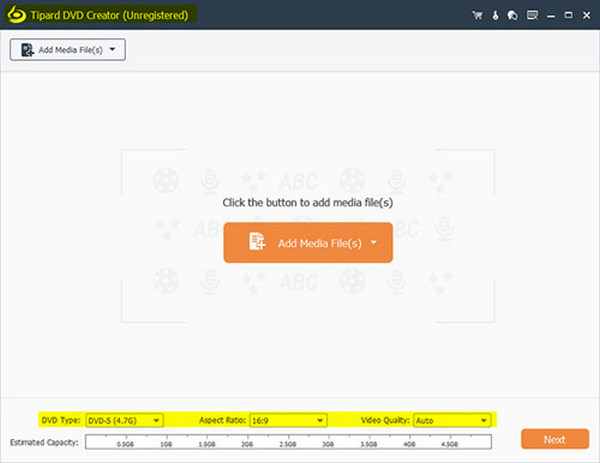Open the DVD Type dropdown
This screenshot has height=463, width=600.
124,420
